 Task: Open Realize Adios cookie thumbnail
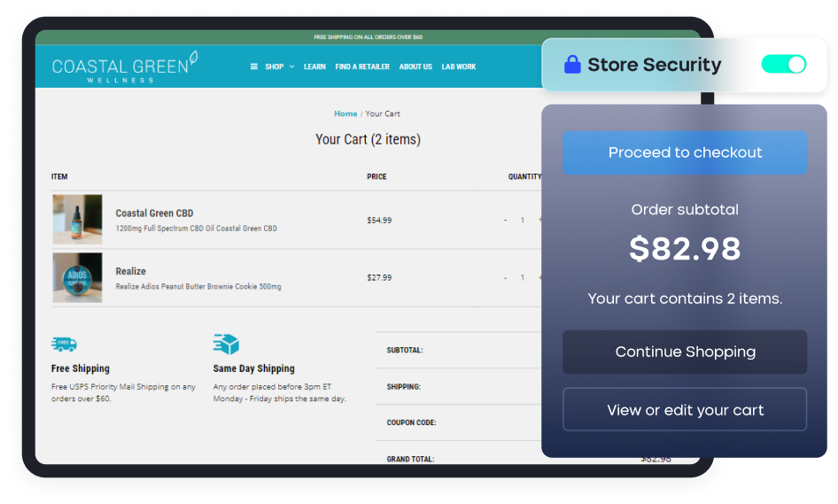(77, 277)
